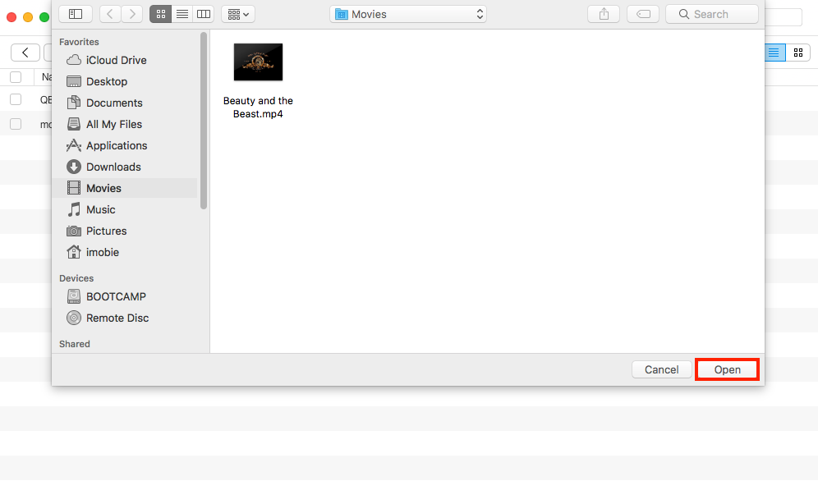Image resolution: width=818 pixels, height=504 pixels.
Task: Switch dialog to icon view
Action: pyautogui.click(x=161, y=14)
